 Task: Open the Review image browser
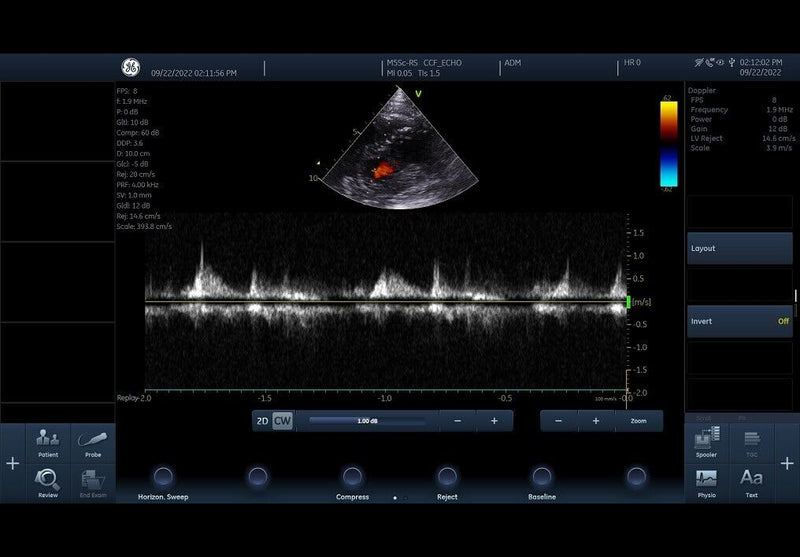pos(48,482)
